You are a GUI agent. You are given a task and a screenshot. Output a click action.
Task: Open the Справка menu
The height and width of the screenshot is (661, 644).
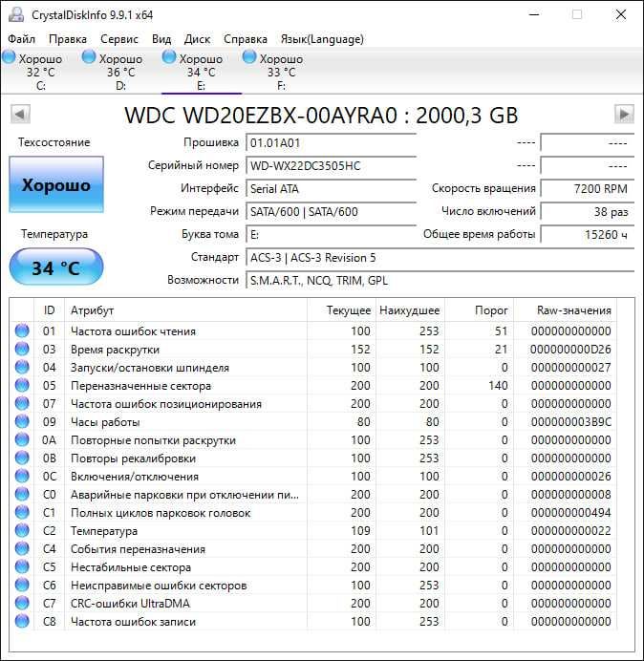[246, 39]
